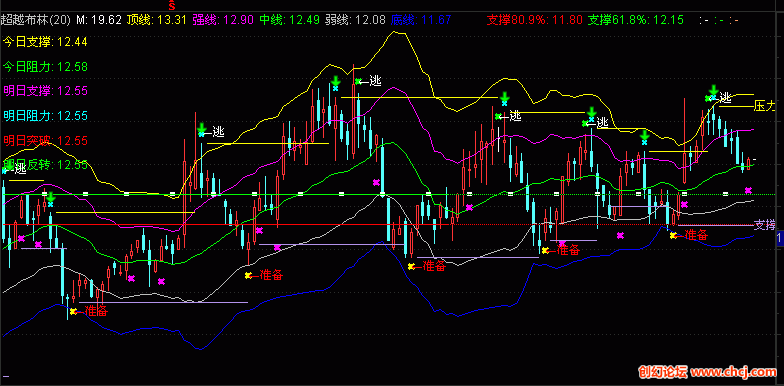Click the 今日阻力: 12.58 label
This screenshot has height=386, width=784.
click(46, 66)
